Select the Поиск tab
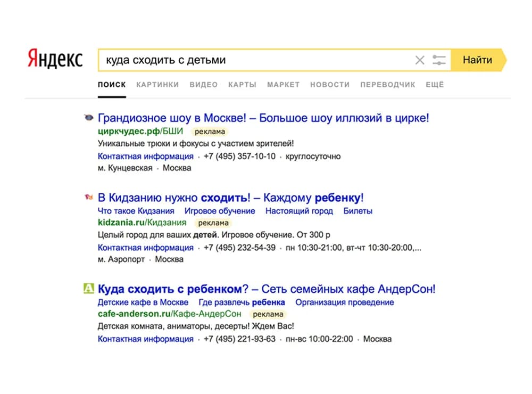The height and width of the screenshot is (394, 532). 112,85
